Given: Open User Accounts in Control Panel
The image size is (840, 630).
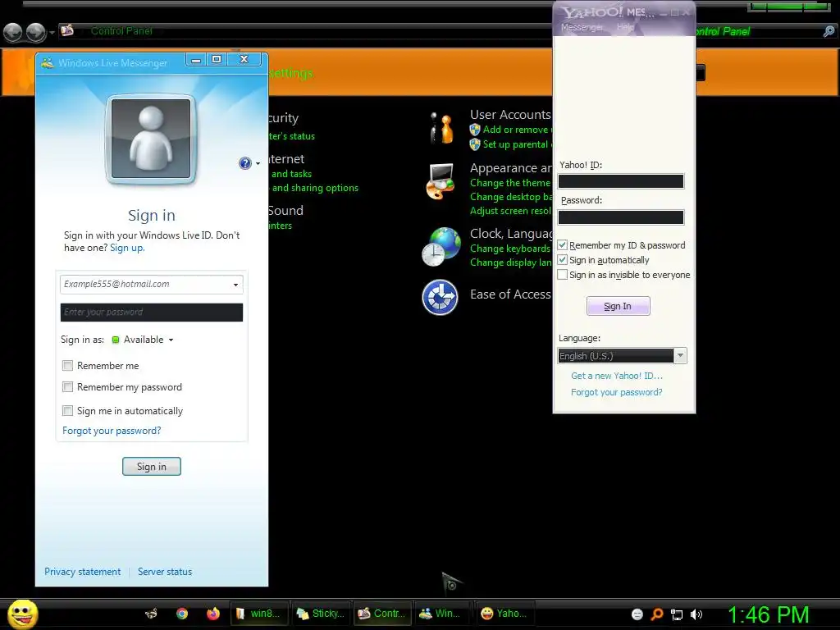Looking at the screenshot, I should (x=510, y=115).
